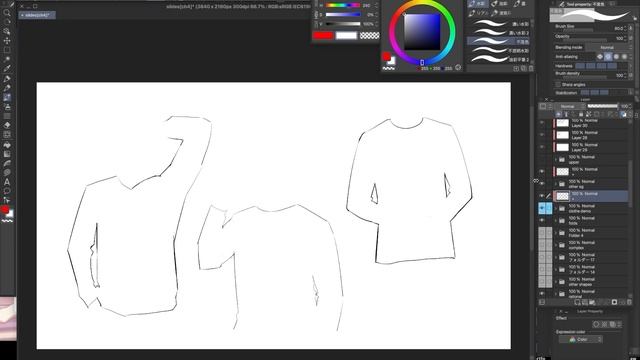Click second Effect icon in Layer Property
This screenshot has height=360, width=640.
point(604,324)
